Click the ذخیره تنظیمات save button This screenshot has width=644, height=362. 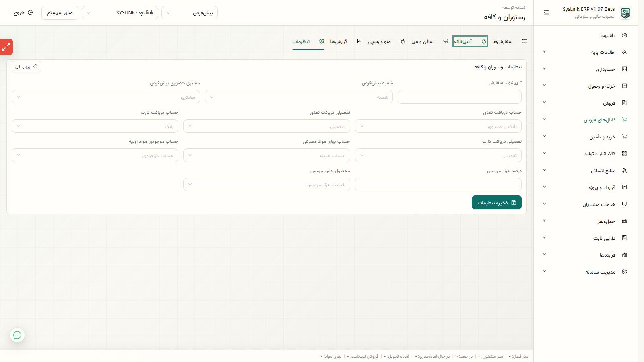tap(497, 202)
